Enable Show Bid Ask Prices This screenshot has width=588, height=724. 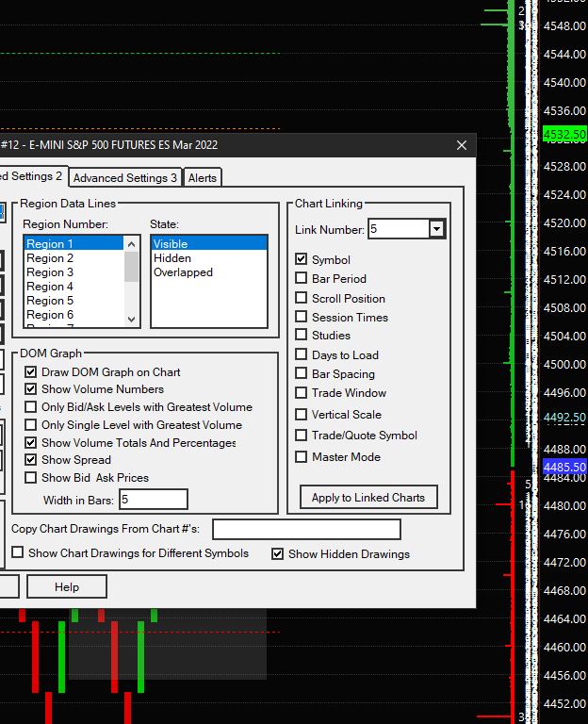point(31,478)
